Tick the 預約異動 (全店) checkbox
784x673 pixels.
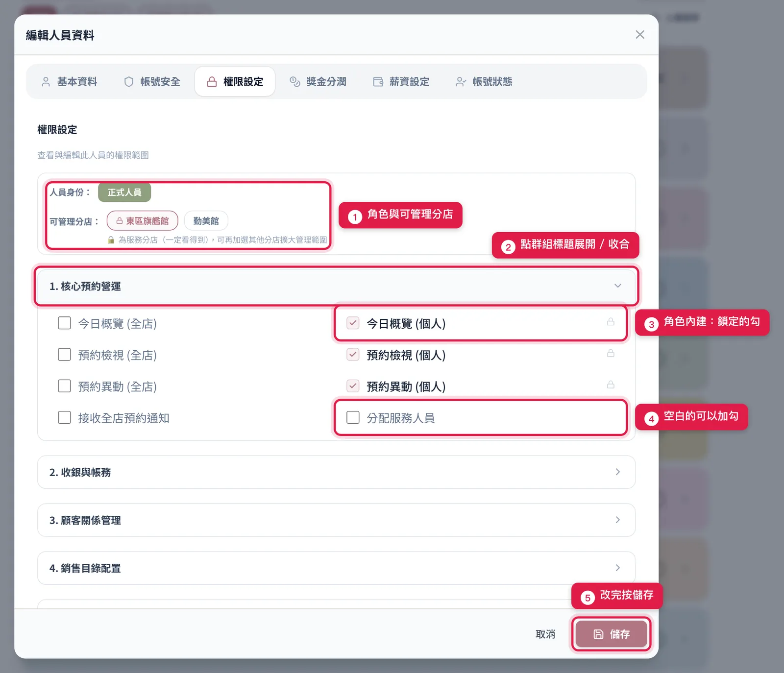[x=65, y=386]
